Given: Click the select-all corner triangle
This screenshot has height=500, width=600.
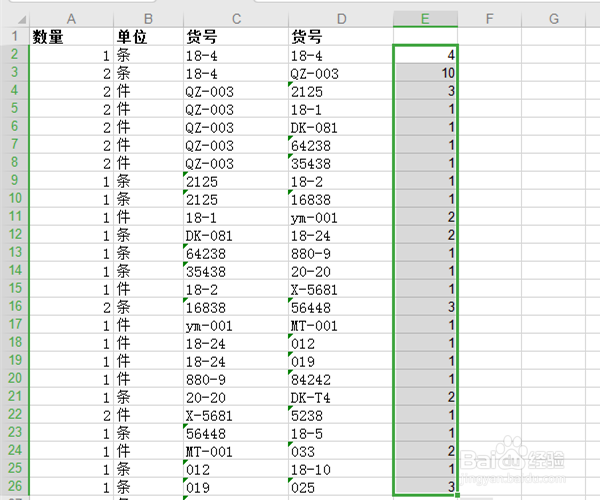Looking at the screenshot, I should (x=22, y=20).
